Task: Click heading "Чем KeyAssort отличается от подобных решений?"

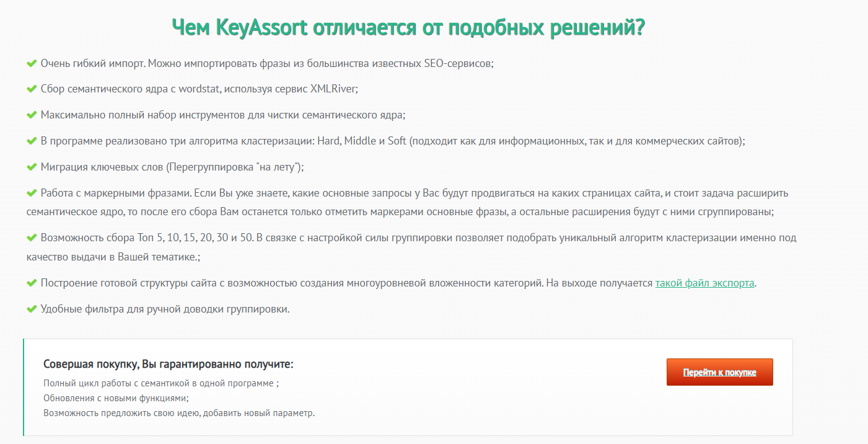Action: pos(408,28)
